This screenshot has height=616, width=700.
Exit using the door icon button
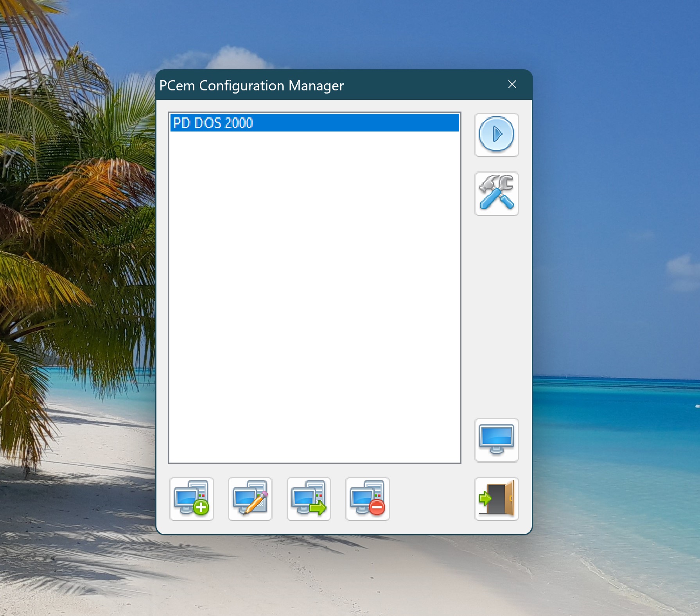pyautogui.click(x=496, y=499)
